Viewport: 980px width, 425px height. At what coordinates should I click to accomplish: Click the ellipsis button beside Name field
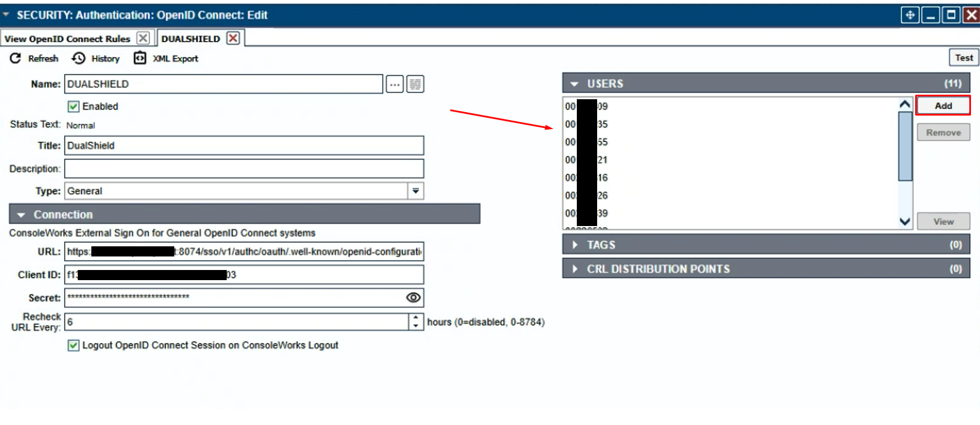pos(395,85)
